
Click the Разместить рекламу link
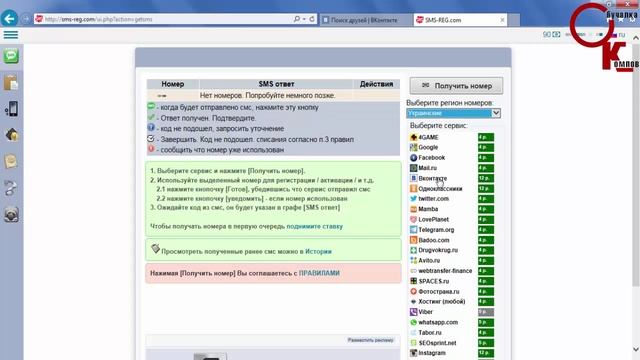371,340
